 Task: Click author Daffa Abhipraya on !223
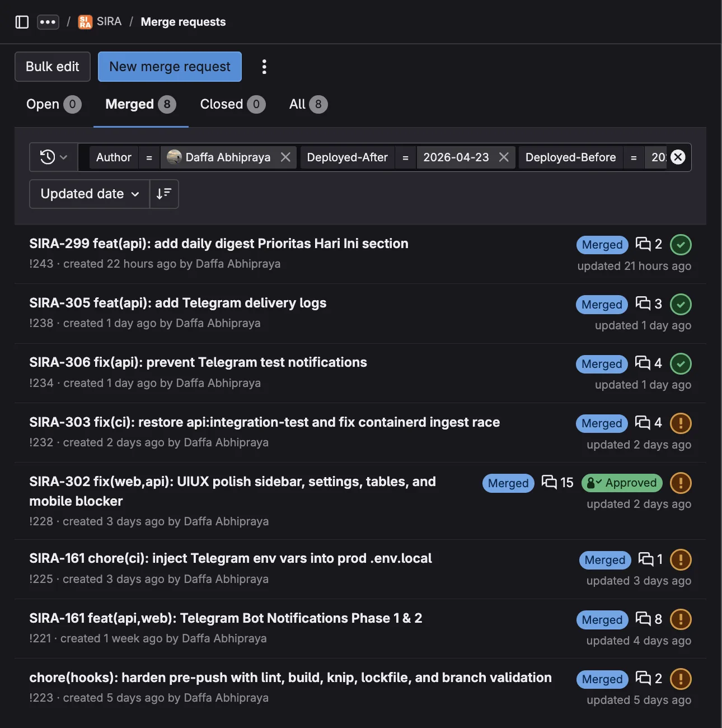pyautogui.click(x=226, y=698)
